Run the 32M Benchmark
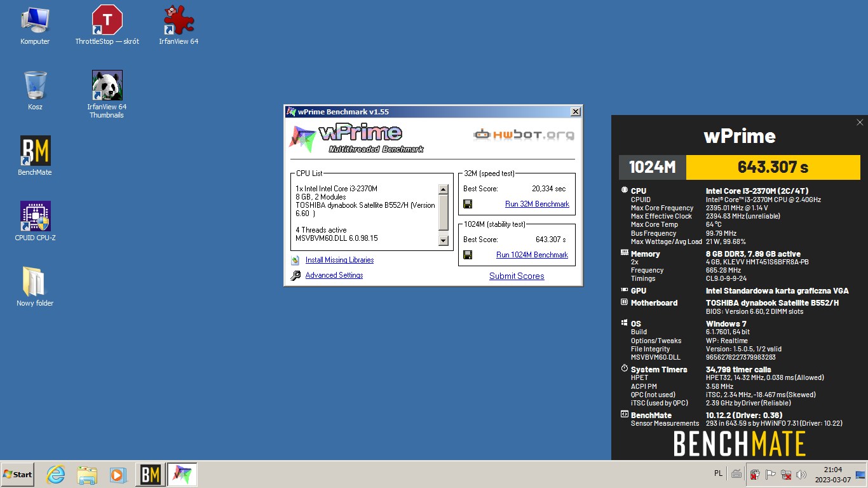Screen dimensions: 868x488 [537, 204]
